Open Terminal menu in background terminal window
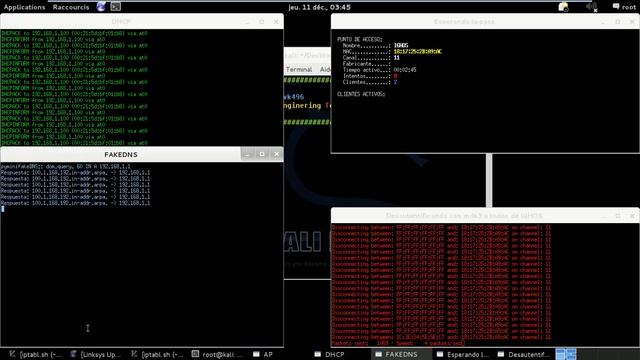 tap(299, 69)
